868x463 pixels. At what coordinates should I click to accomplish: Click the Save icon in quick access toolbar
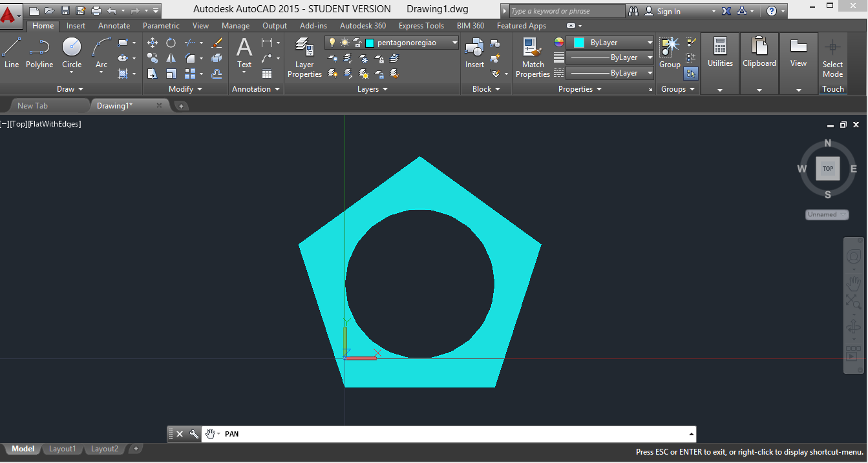[65, 11]
